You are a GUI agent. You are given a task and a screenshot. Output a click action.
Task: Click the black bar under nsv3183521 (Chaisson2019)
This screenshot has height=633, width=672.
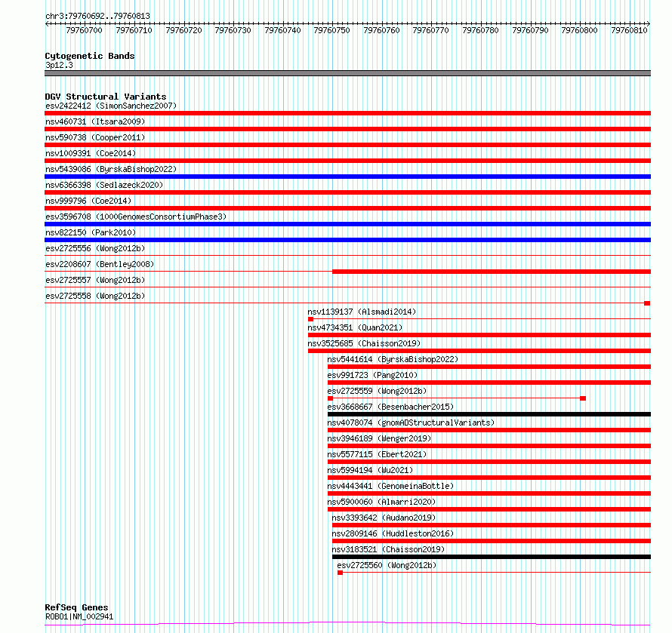492,557
